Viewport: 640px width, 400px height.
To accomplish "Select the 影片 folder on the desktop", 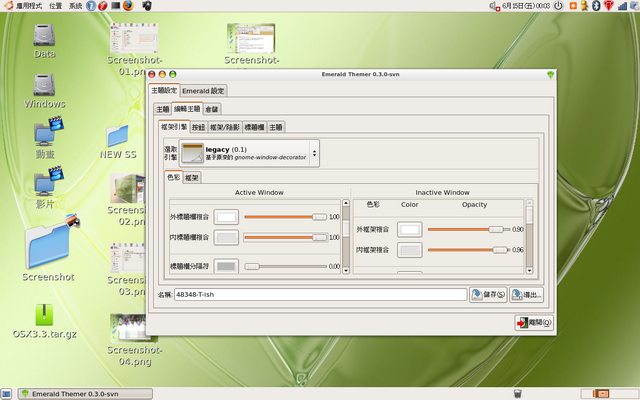I will [48, 188].
